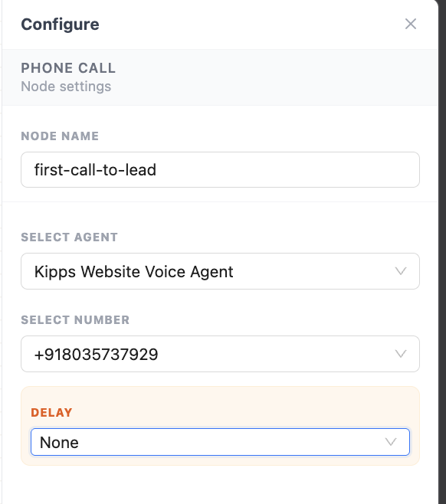The height and width of the screenshot is (504, 446).
Task: Click the +918035737929 phone number value
Action: point(96,355)
